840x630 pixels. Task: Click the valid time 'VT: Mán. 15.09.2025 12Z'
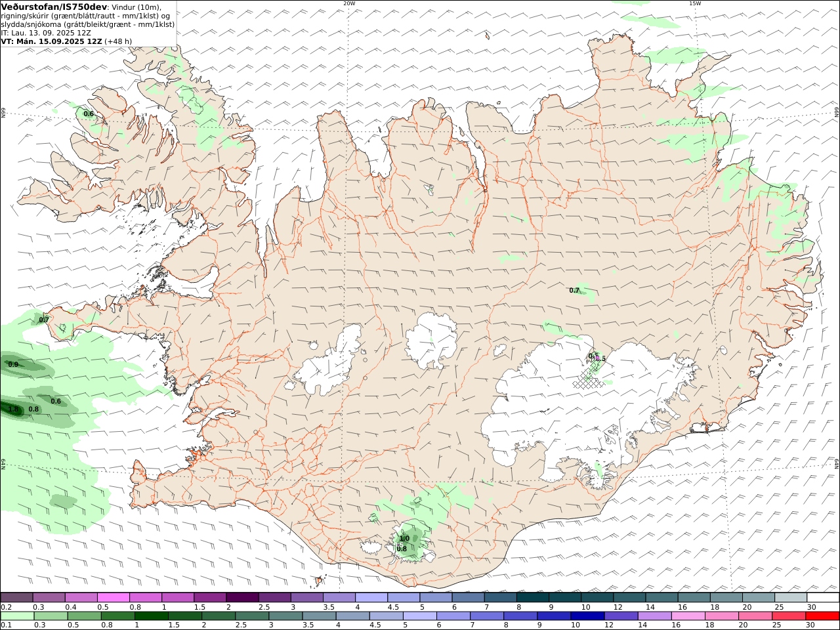click(52, 41)
